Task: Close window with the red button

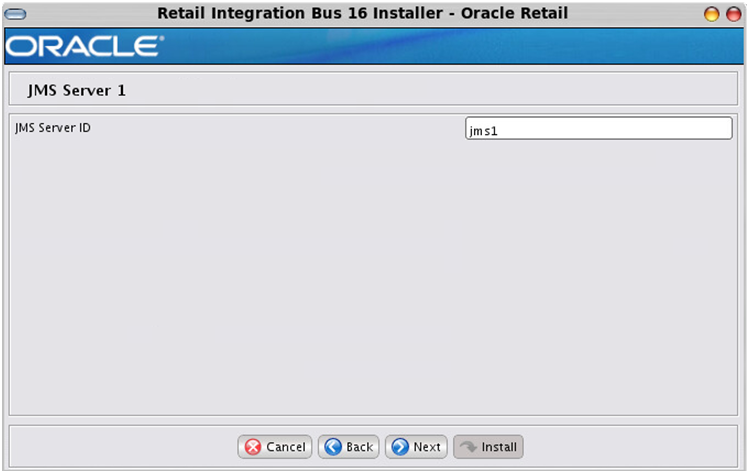Action: pyautogui.click(x=734, y=14)
